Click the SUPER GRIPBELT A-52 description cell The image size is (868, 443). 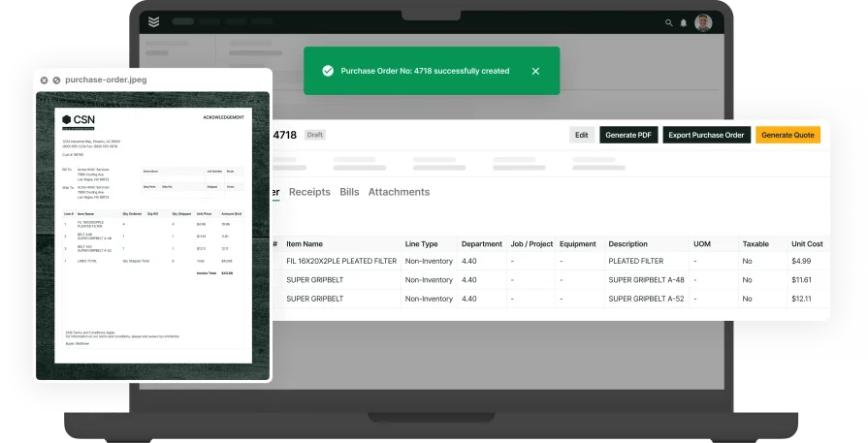tap(644, 299)
